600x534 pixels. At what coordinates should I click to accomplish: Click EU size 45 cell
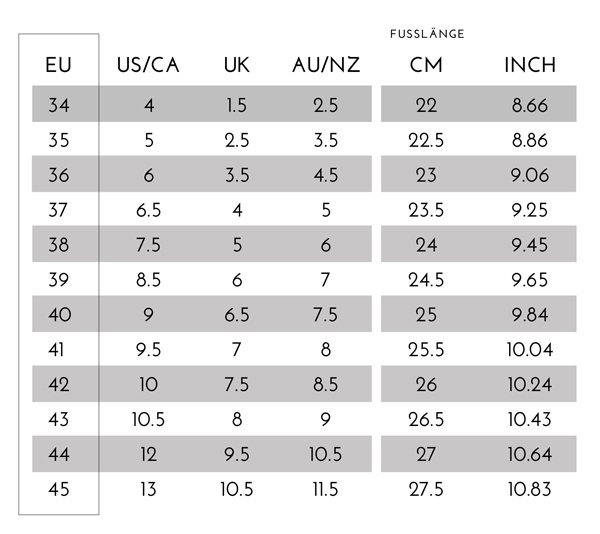(59, 490)
